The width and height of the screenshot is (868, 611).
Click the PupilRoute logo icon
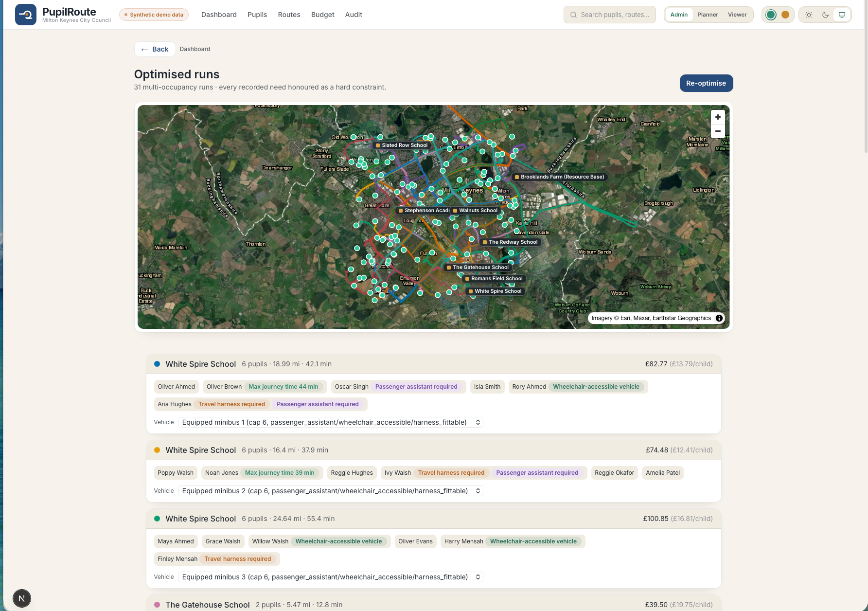[x=25, y=15]
